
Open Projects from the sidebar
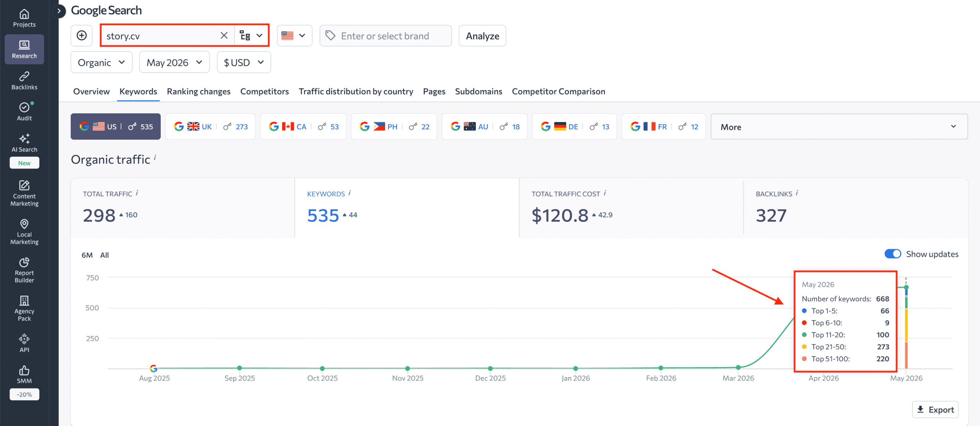(24, 18)
